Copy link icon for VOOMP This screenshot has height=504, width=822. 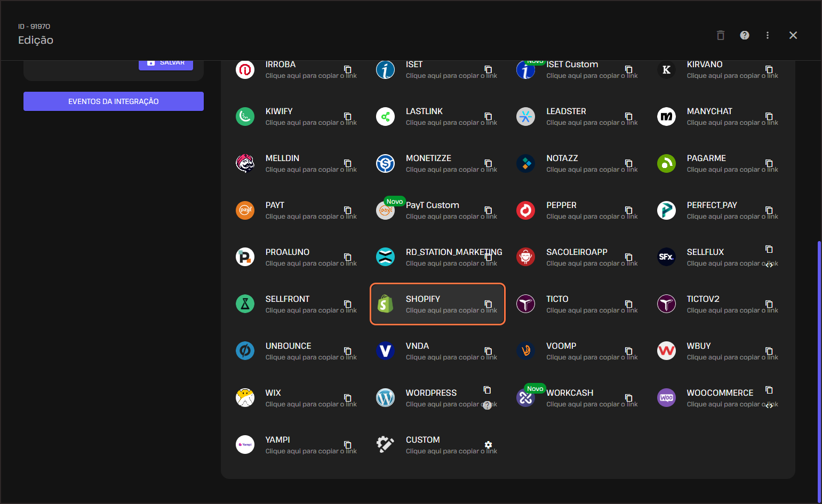[x=628, y=351]
